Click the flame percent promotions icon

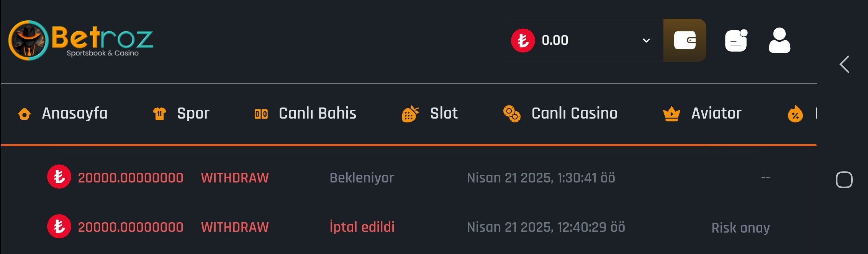pyautogui.click(x=795, y=114)
